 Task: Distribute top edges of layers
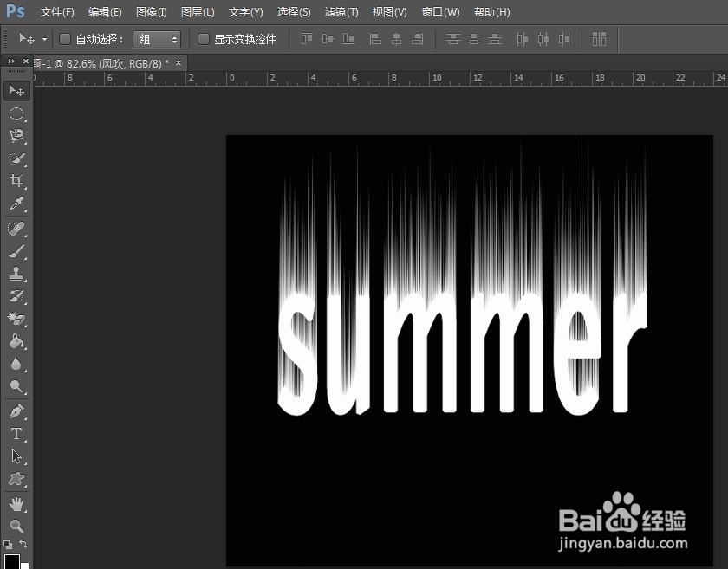tap(452, 39)
